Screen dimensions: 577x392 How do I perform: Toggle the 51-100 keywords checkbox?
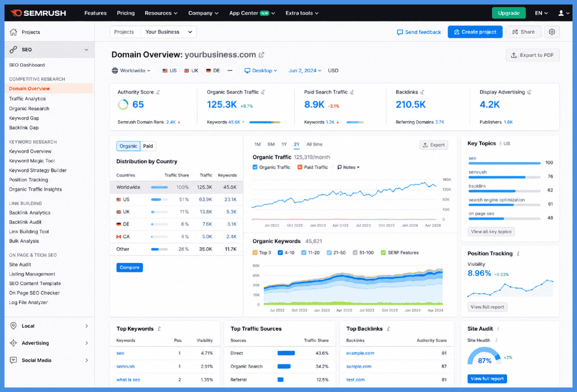tap(355, 253)
